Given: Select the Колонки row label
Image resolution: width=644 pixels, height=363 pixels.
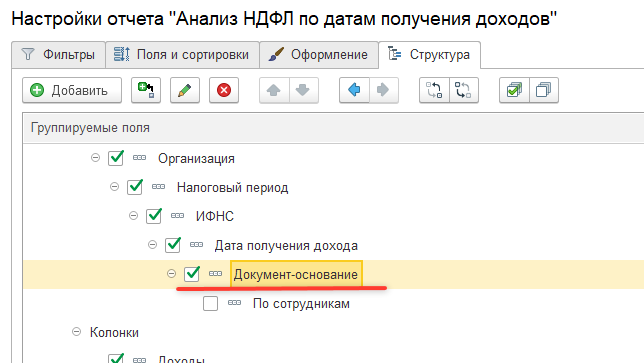Looking at the screenshot, I should [x=114, y=333].
